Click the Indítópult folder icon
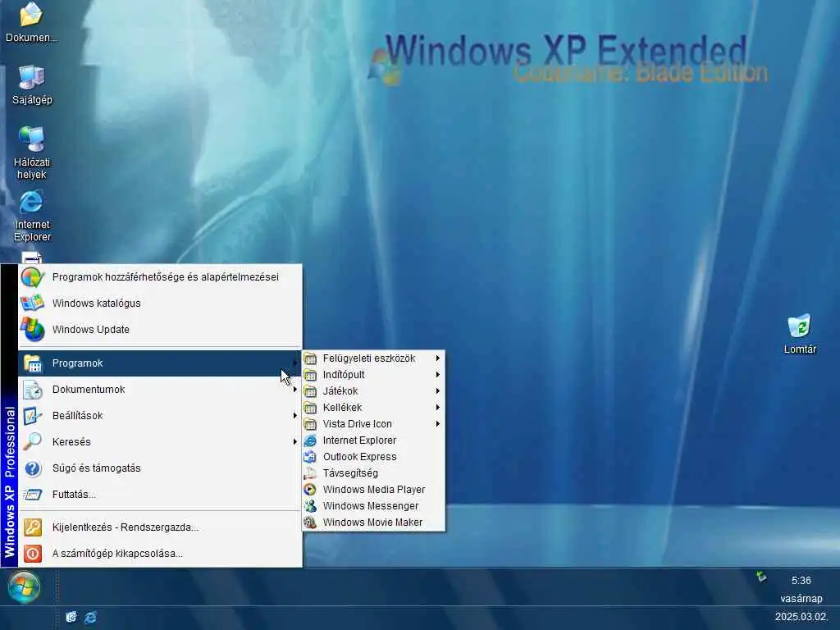 pyautogui.click(x=310, y=374)
